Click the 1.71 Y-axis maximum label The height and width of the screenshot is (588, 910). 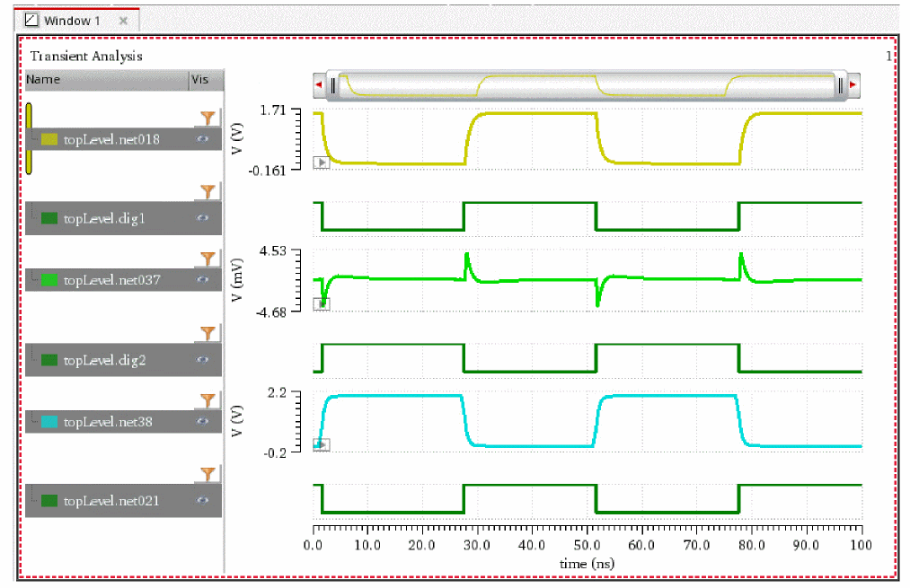pyautogui.click(x=273, y=110)
